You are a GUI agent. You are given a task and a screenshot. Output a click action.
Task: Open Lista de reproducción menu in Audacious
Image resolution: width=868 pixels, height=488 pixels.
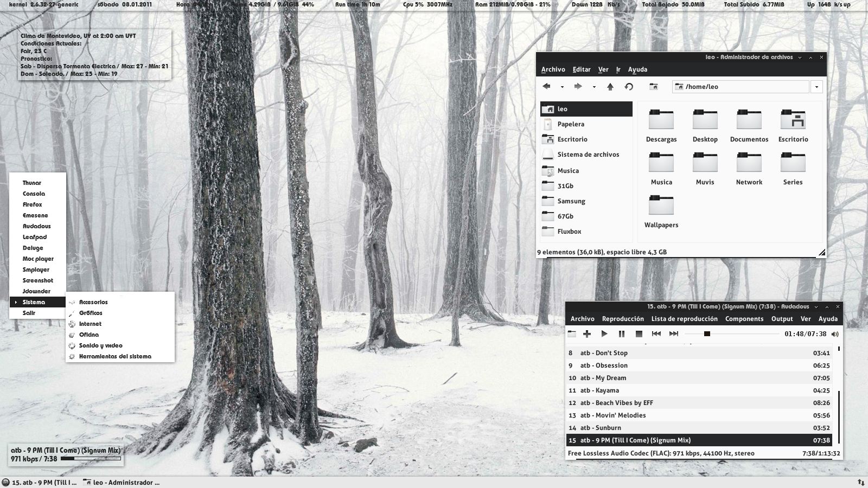click(x=685, y=319)
